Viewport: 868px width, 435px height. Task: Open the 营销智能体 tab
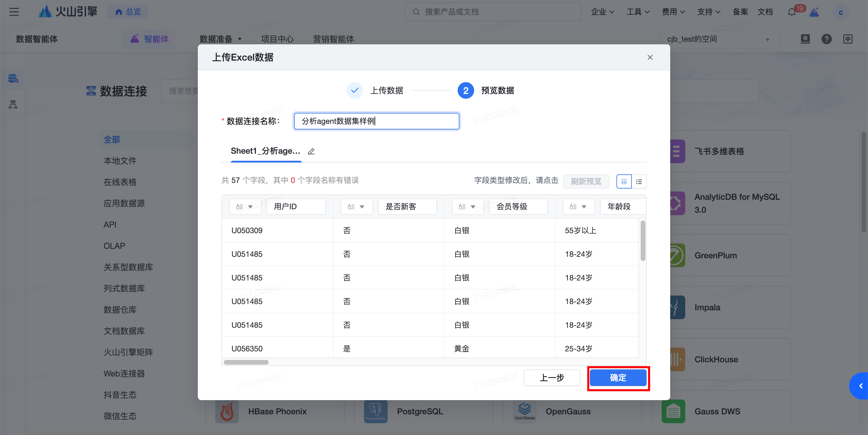[333, 39]
